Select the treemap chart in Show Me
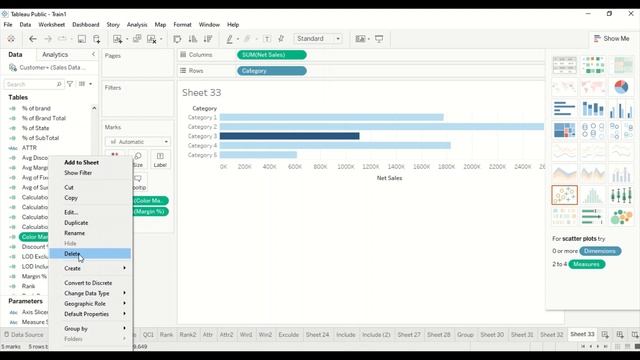The image size is (640, 360). pyautogui.click(x=564, y=131)
